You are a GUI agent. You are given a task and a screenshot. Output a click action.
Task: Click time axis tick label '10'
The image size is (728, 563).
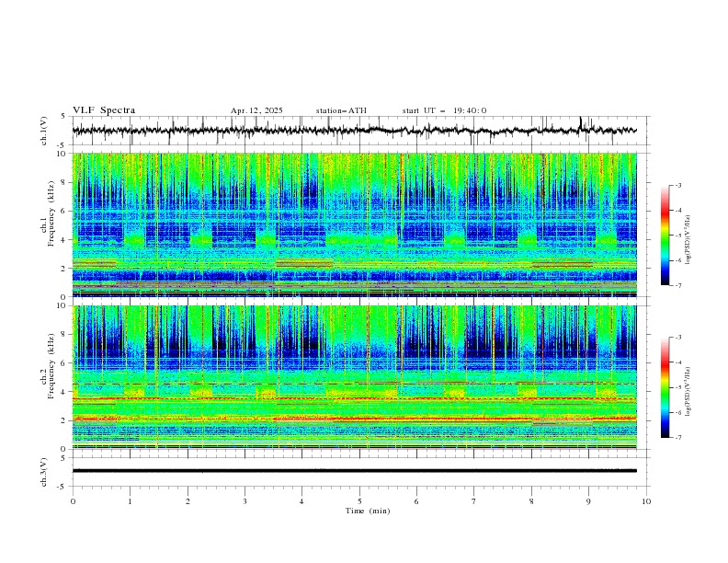click(x=646, y=501)
